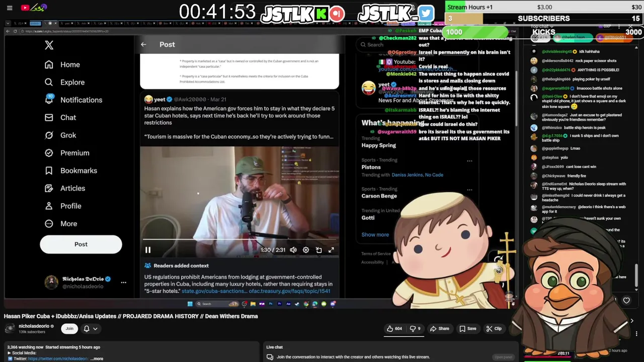This screenshot has width=644, height=362.
Task: Open Explore in the X sidebar
Action: (64, 82)
